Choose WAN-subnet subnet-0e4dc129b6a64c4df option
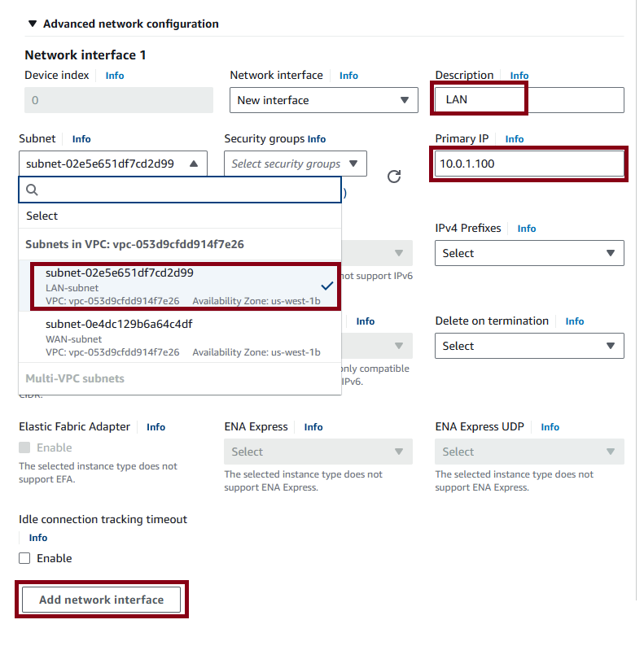Viewport: 644px width, 646px height. (180, 338)
